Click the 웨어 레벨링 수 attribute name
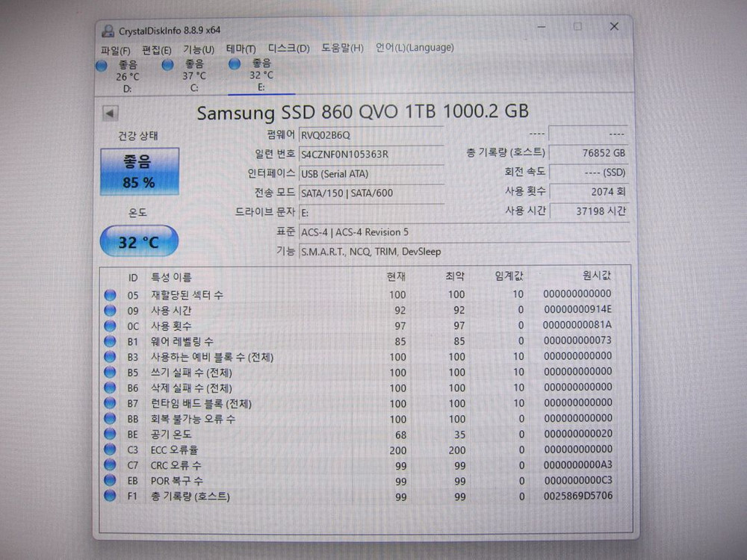The image size is (747, 560). point(182,341)
